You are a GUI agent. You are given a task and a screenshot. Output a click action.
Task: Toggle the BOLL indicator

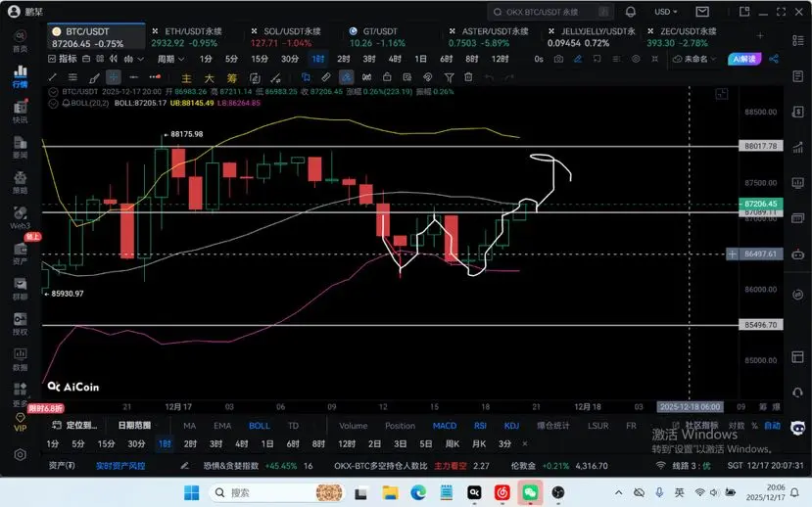[x=259, y=426]
